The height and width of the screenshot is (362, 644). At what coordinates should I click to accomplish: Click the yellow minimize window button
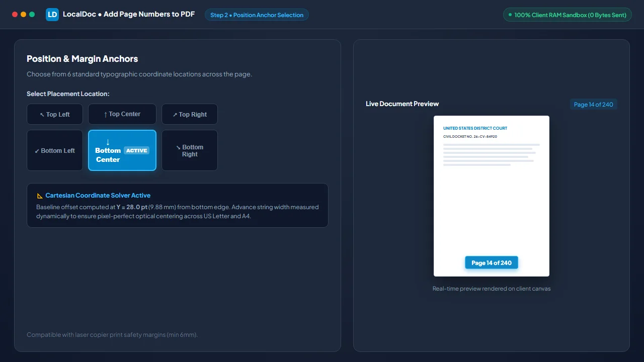point(23,15)
